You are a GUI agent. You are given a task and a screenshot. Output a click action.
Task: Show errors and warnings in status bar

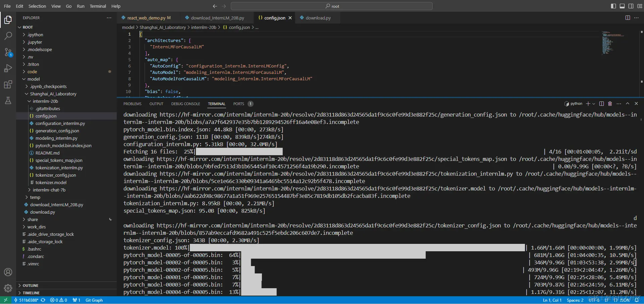(59, 300)
